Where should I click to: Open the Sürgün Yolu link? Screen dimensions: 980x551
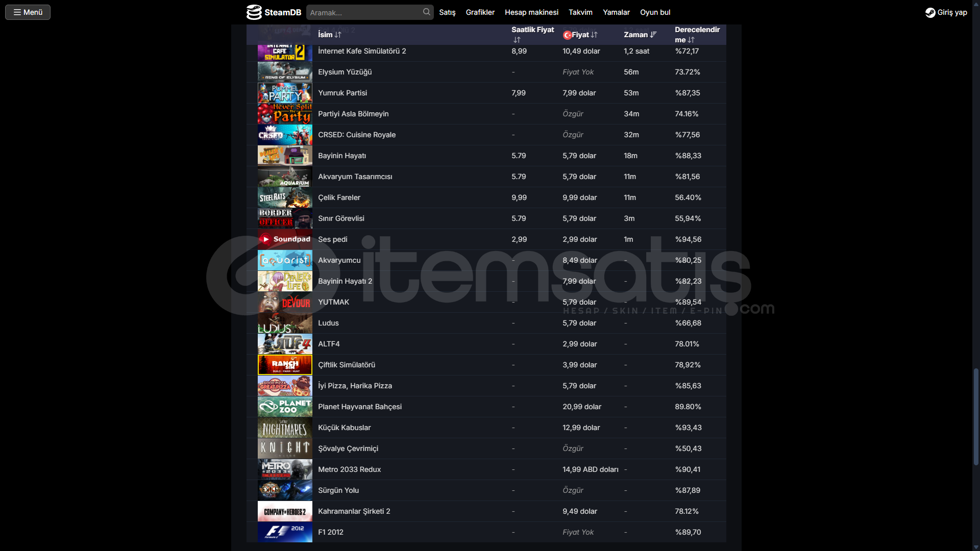338,490
